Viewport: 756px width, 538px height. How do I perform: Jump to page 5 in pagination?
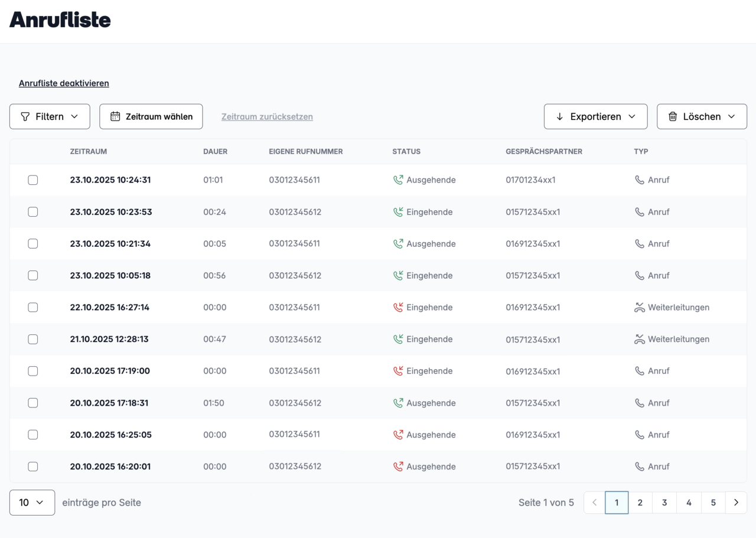click(x=713, y=503)
